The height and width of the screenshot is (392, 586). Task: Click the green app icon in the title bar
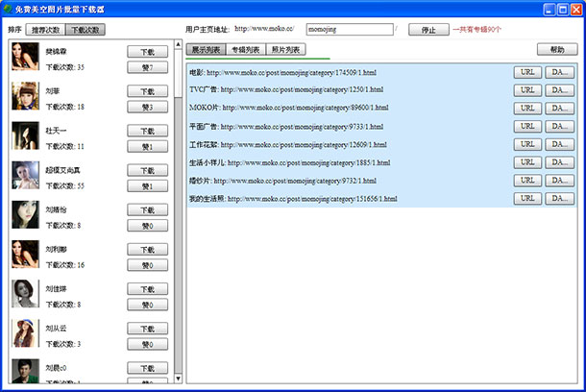pos(8,9)
